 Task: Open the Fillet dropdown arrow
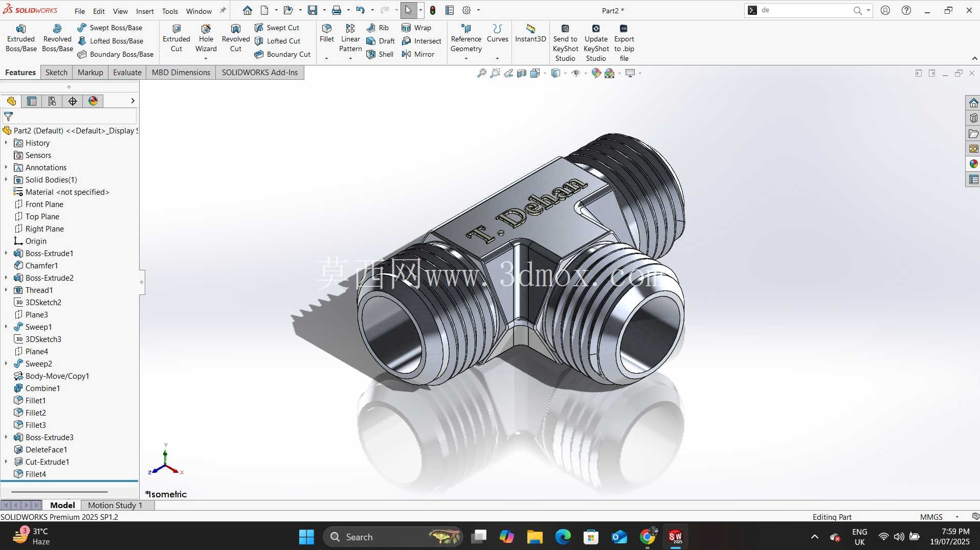pos(326,58)
